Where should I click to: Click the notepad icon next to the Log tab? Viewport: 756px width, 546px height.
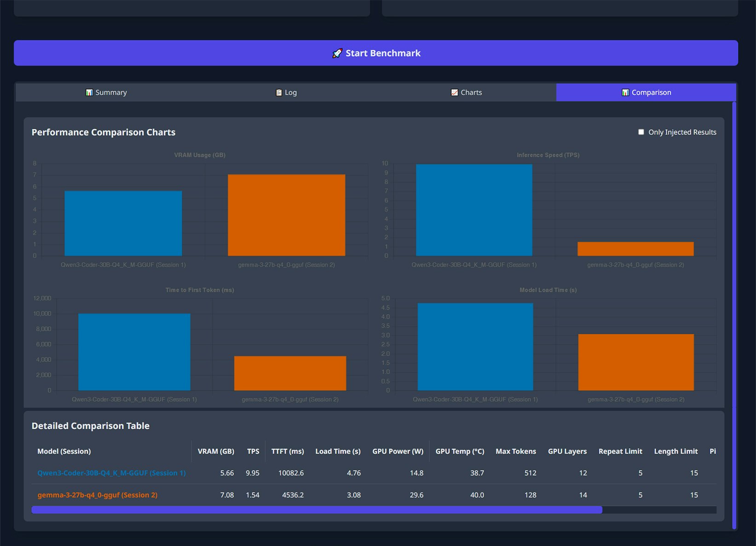tap(278, 92)
